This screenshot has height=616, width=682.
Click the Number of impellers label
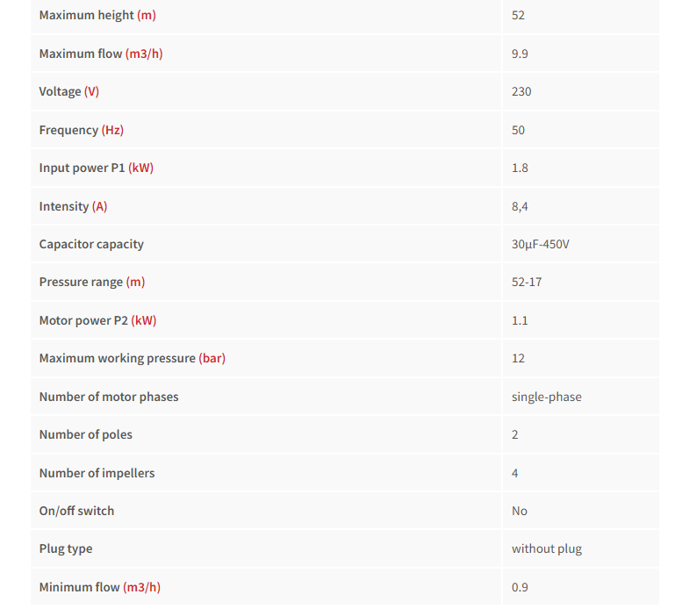97,473
